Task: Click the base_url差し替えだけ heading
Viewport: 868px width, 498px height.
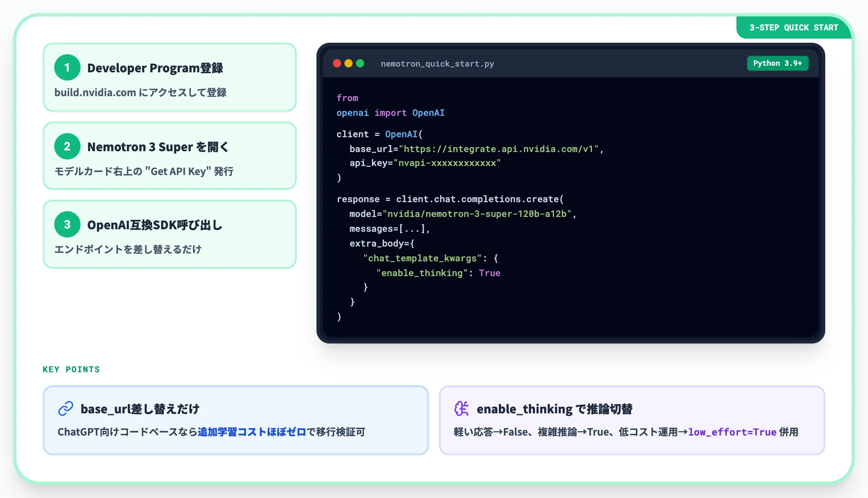Action: pyautogui.click(x=140, y=409)
